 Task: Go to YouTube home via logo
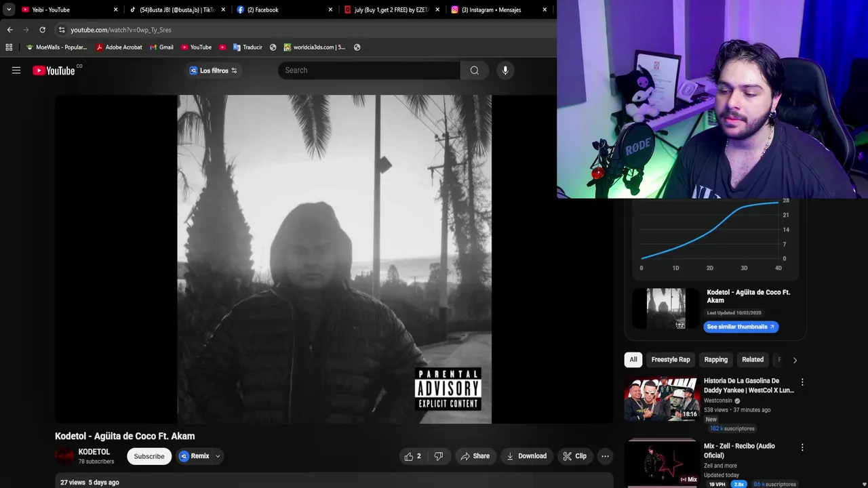point(54,70)
